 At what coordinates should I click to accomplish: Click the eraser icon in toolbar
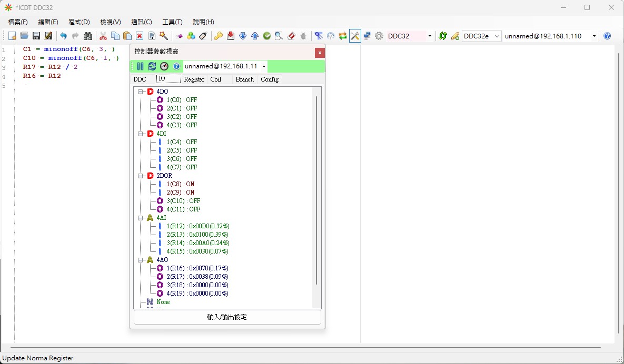(x=291, y=36)
